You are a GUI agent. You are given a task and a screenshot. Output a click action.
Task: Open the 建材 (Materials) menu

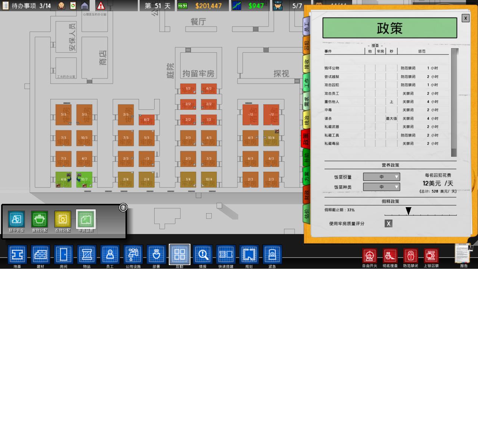40,255
